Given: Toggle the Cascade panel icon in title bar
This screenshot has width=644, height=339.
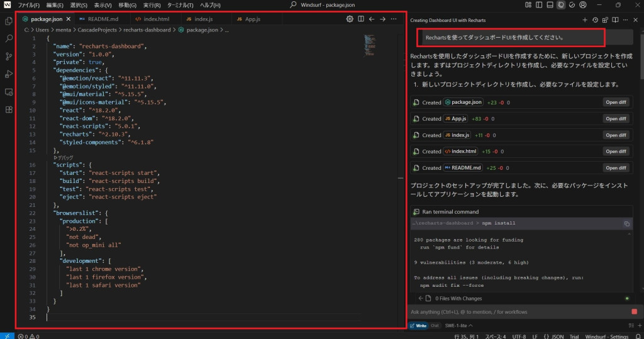Looking at the screenshot, I should 561,5.
